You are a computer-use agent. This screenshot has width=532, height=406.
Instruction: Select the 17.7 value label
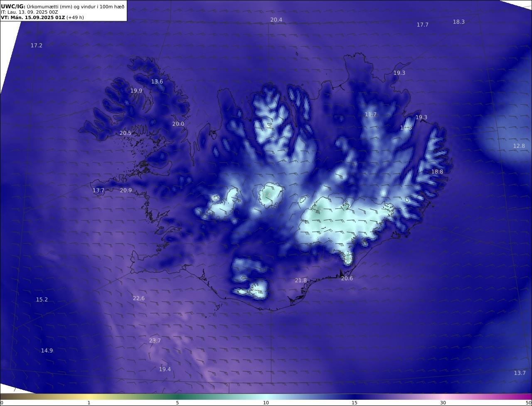pos(422,25)
